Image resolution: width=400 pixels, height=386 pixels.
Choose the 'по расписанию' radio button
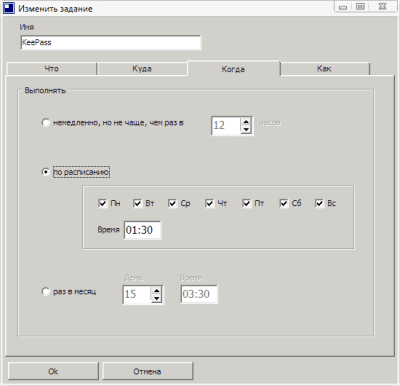tap(46, 172)
